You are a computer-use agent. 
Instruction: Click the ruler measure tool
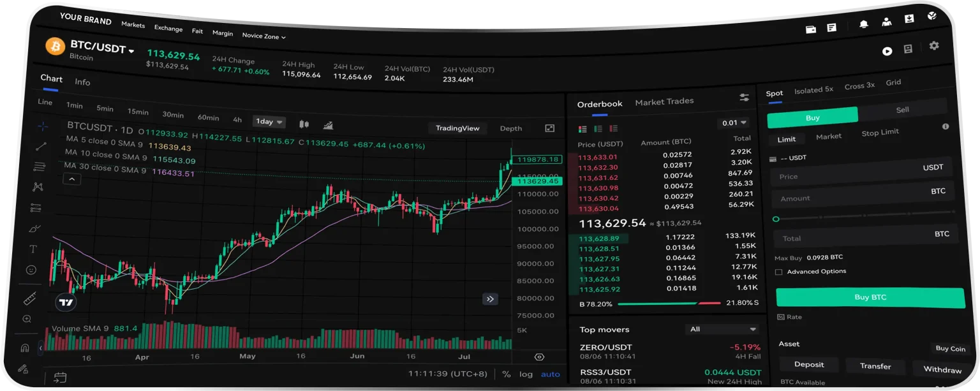[29, 298]
